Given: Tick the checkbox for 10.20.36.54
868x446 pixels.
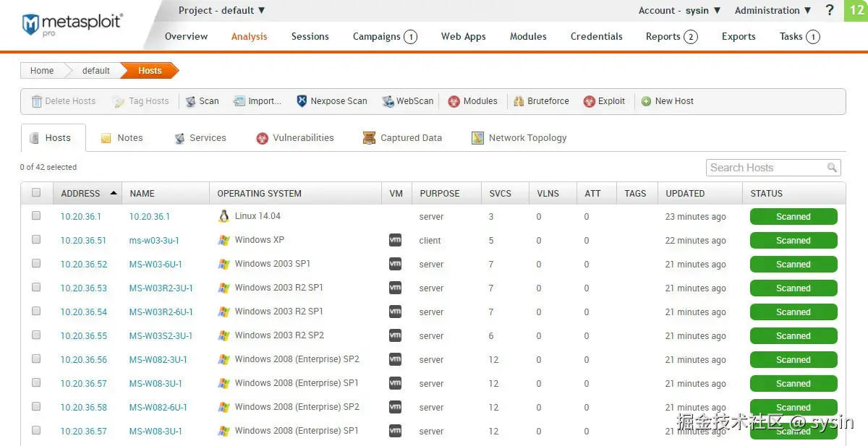Looking at the screenshot, I should [36, 312].
